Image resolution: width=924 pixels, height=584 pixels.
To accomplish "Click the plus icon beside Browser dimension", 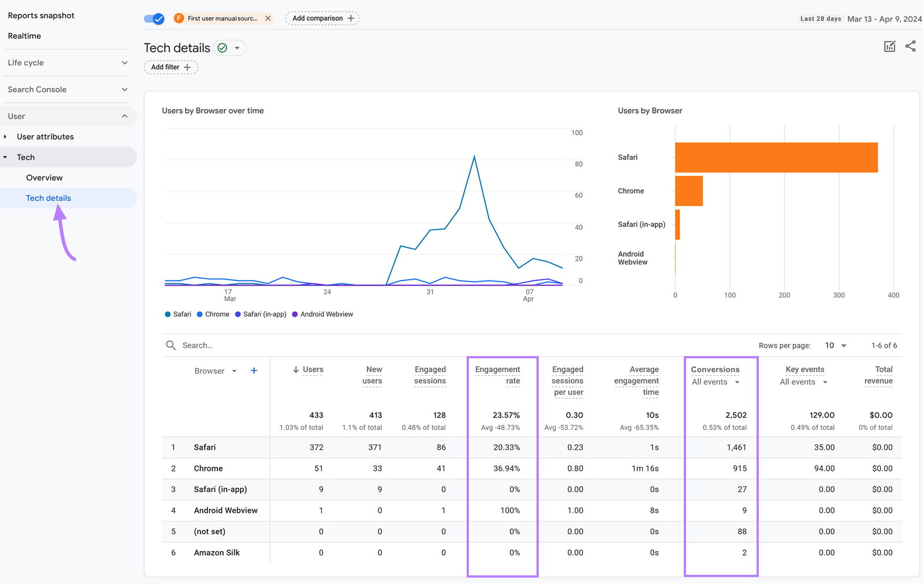I will [254, 371].
